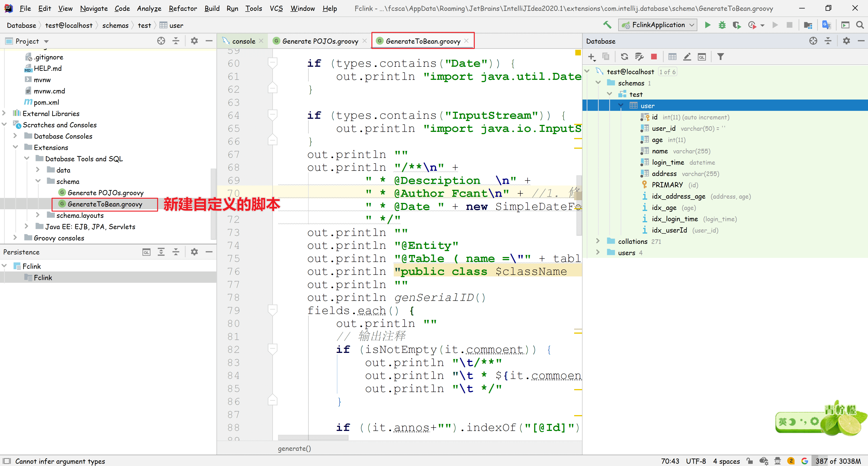868x466 pixels.
Task: Click the 4 spaces indent setting
Action: [726, 461]
